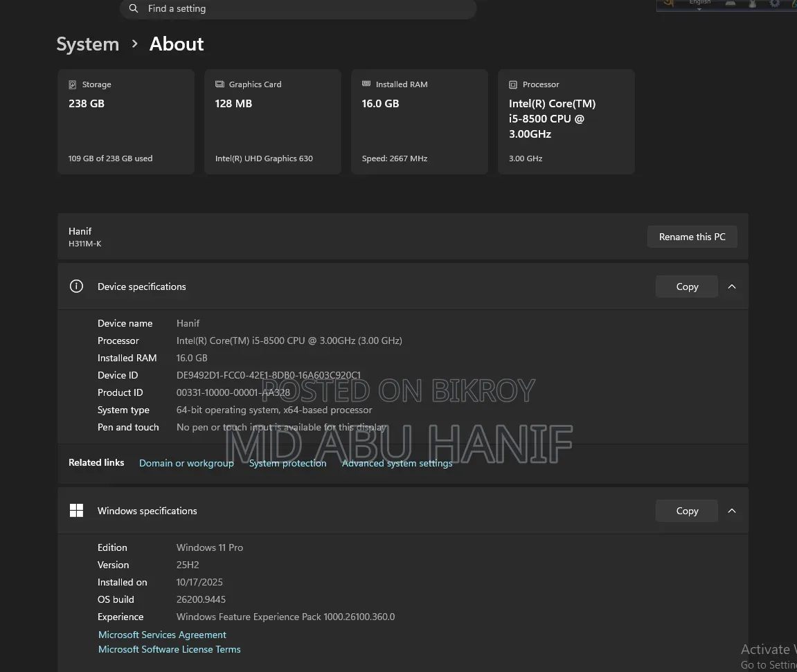The height and width of the screenshot is (672, 797).
Task: Click the 'Installed on' label
Action: pyautogui.click(x=122, y=582)
